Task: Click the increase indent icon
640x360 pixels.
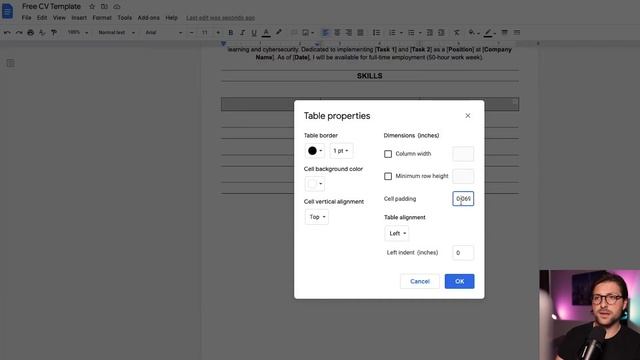Action: pyautogui.click(x=441, y=33)
